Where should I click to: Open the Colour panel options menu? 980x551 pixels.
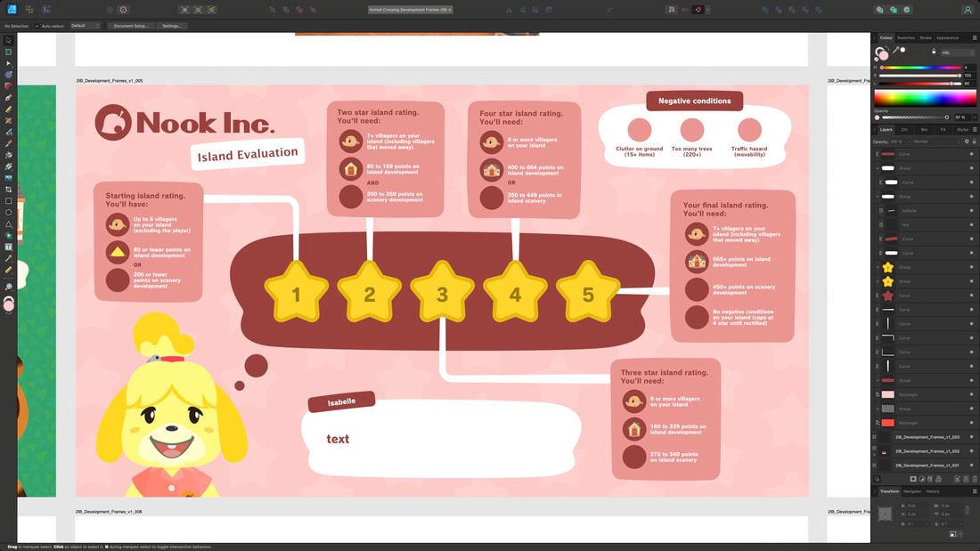tap(975, 38)
